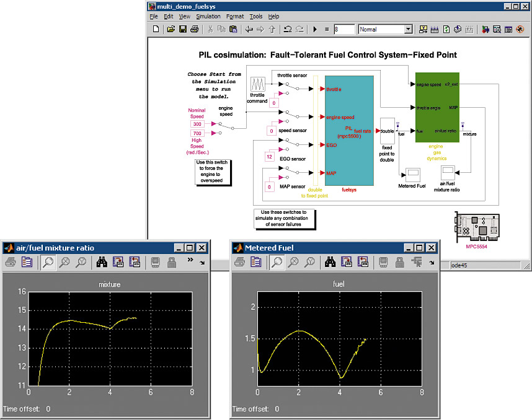Open Parameters in Metered Fuel scope

point(255,262)
